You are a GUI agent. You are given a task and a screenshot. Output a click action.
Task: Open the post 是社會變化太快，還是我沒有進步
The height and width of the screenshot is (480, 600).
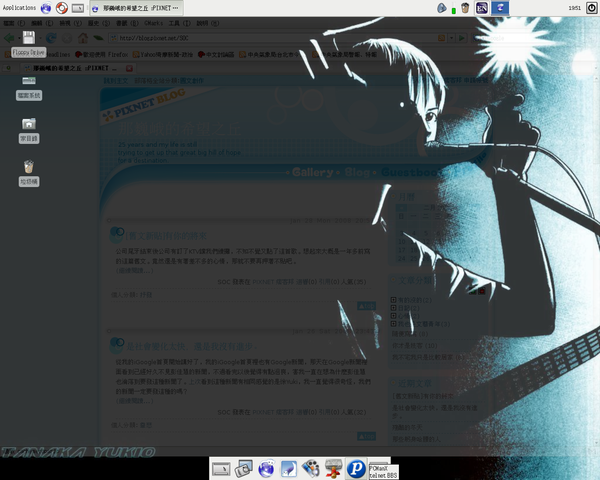click(x=191, y=347)
